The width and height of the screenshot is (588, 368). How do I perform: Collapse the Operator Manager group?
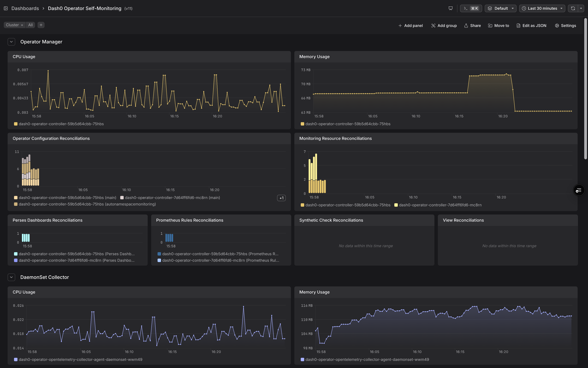[x=11, y=42]
